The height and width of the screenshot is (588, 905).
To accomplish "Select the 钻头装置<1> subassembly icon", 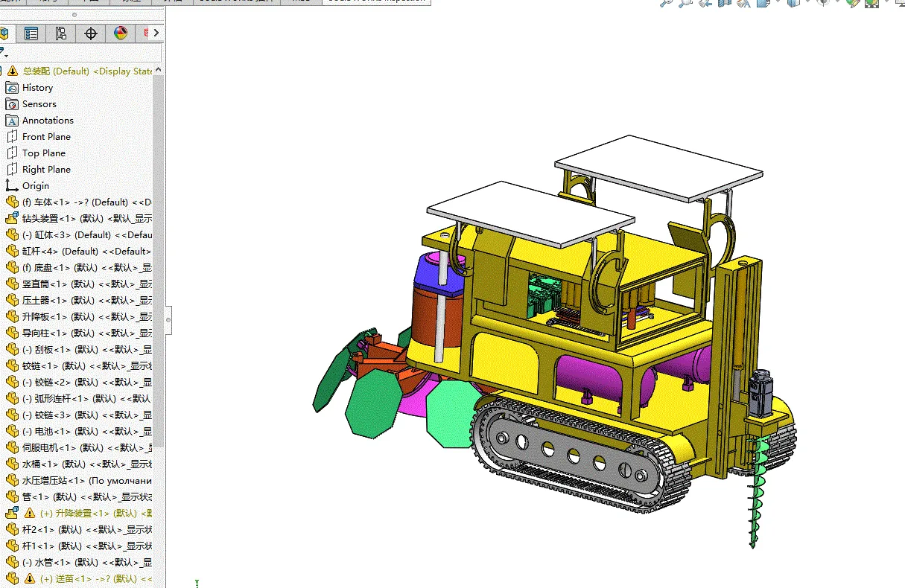I will pos(11,219).
